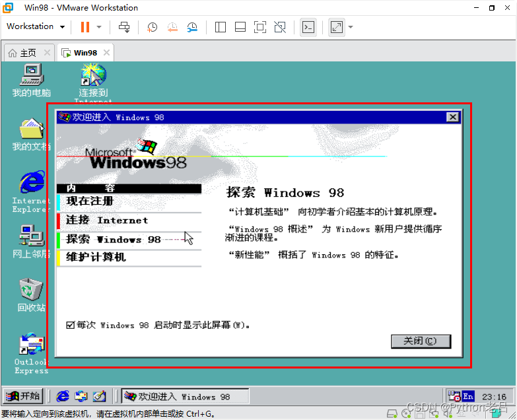Uncheck 每次 Windows 98 启动时显示此屏幕
The image size is (517, 420).
click(70, 326)
